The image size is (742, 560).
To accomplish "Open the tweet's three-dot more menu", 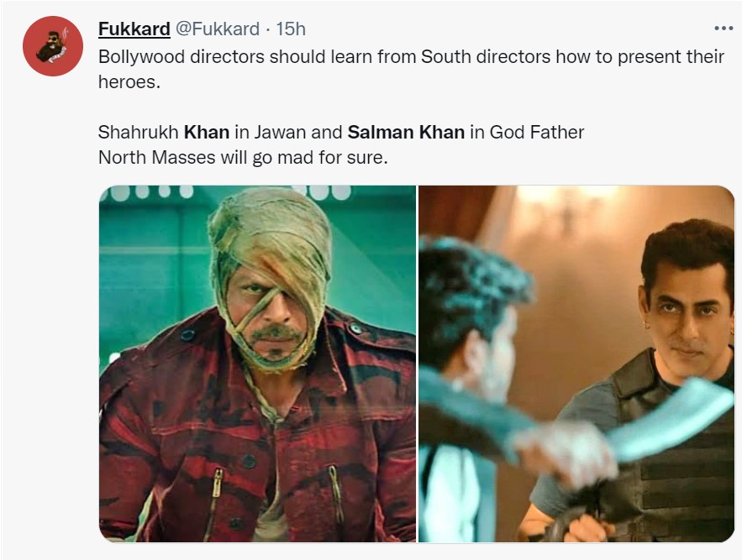I will click(x=723, y=29).
